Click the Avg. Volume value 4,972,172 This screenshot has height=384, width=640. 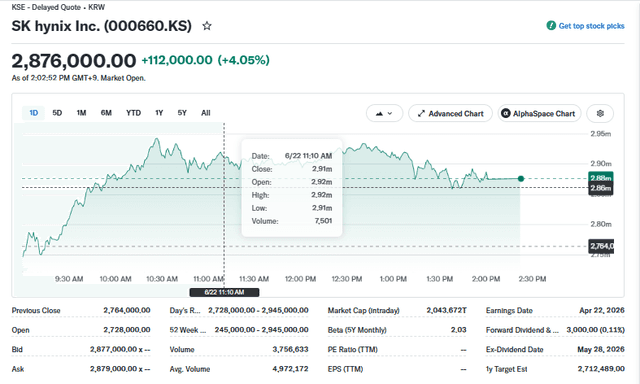290,369
